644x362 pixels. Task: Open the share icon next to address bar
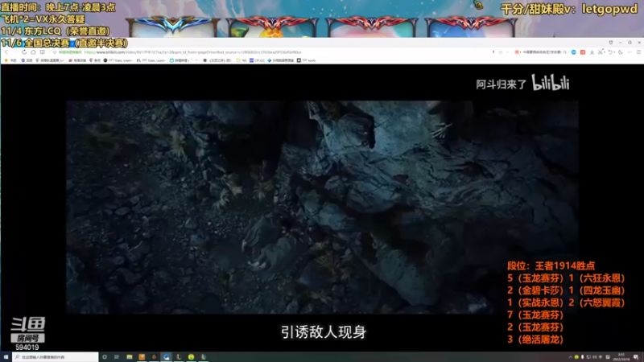[x=500, y=52]
